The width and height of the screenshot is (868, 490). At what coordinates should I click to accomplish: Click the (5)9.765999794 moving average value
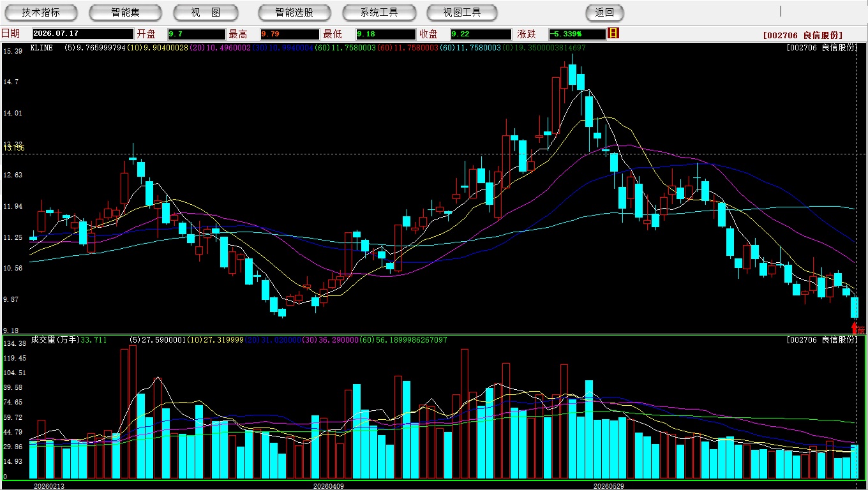click(95, 48)
